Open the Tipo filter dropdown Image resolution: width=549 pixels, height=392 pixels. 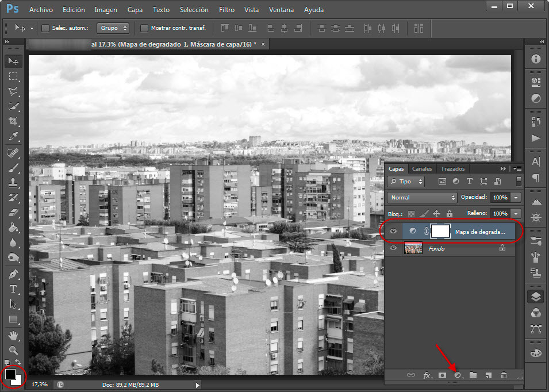pyautogui.click(x=406, y=181)
